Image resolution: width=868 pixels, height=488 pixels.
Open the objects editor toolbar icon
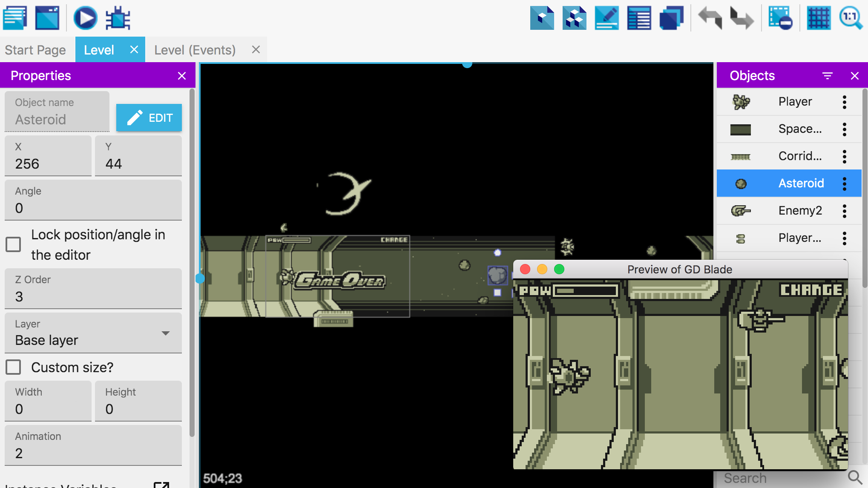pos(542,18)
